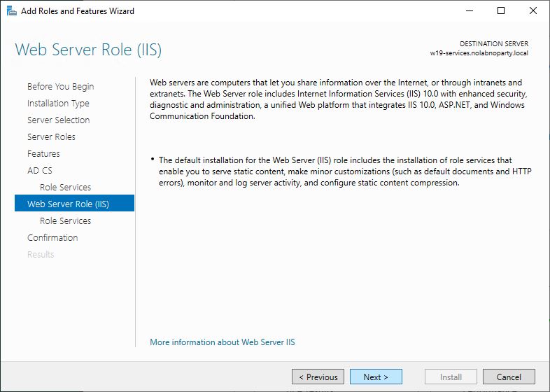Click the server name w19-services.nolabnoparty.local
This screenshot has width=550, height=392.
(479, 53)
